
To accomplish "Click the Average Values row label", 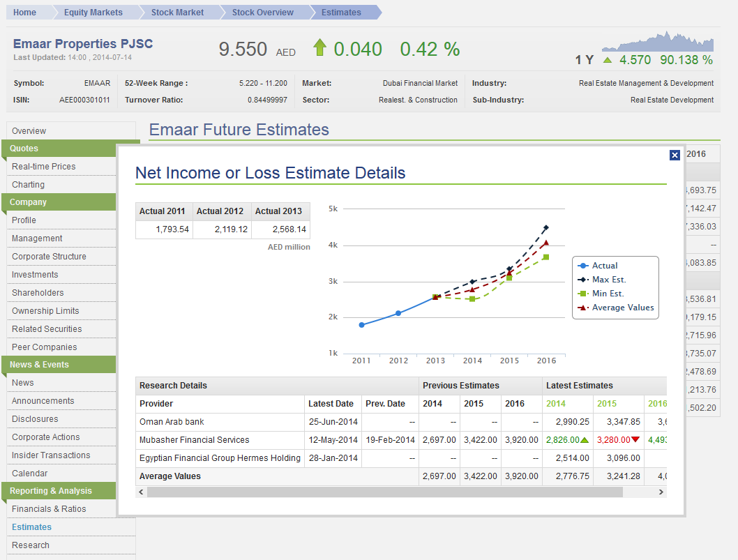I will coord(170,476).
